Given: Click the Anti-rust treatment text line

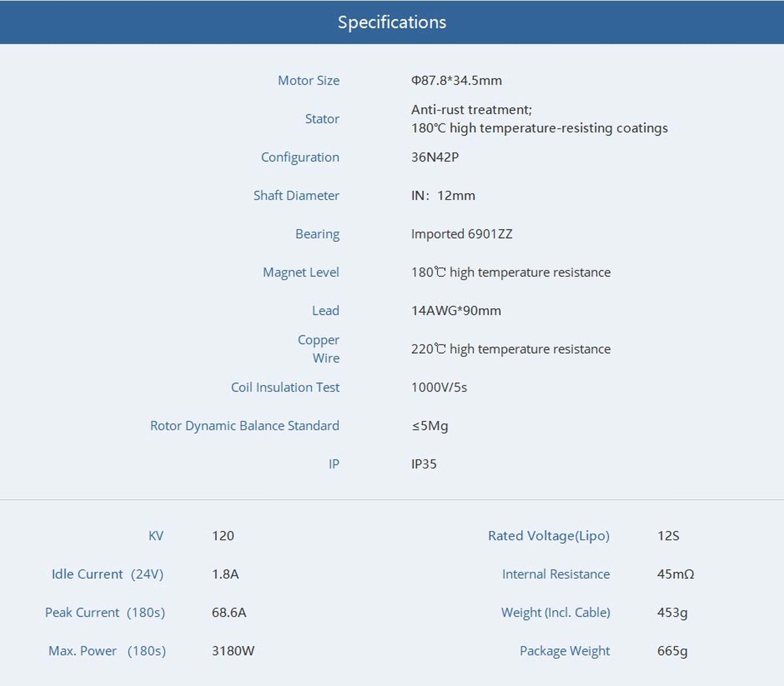Looking at the screenshot, I should pos(471,110).
